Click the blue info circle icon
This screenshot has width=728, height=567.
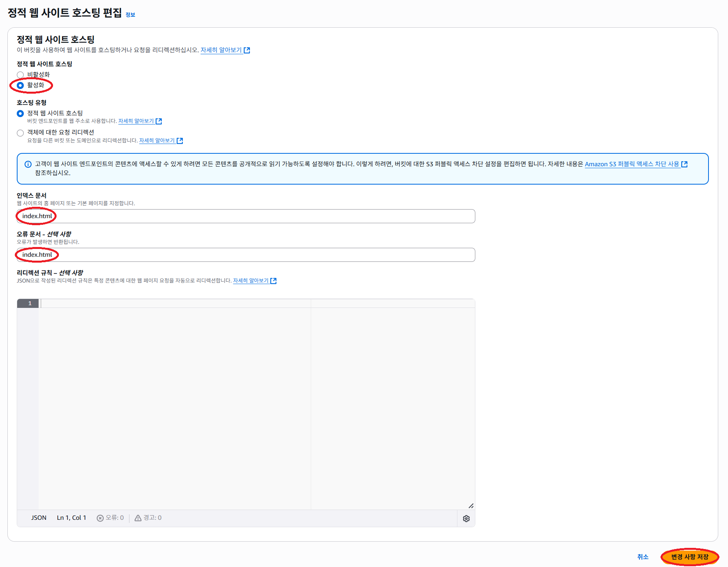[28, 164]
